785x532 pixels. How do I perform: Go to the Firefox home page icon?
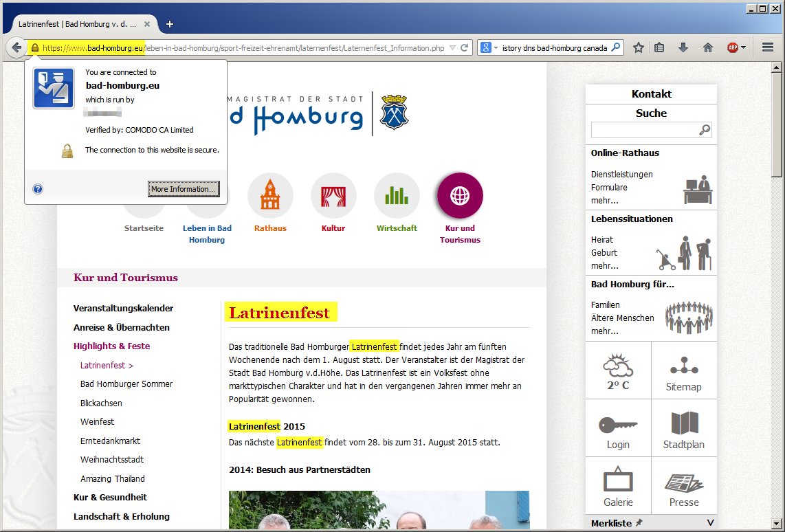[707, 48]
